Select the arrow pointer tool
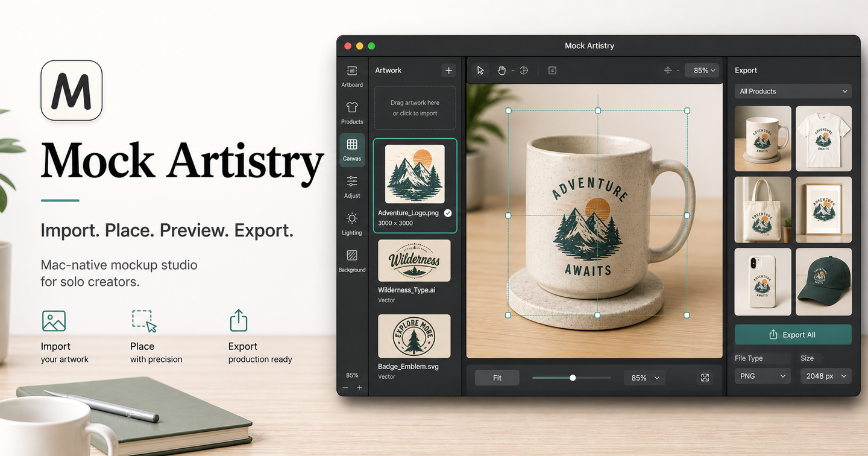This screenshot has width=868, height=456. tap(480, 71)
